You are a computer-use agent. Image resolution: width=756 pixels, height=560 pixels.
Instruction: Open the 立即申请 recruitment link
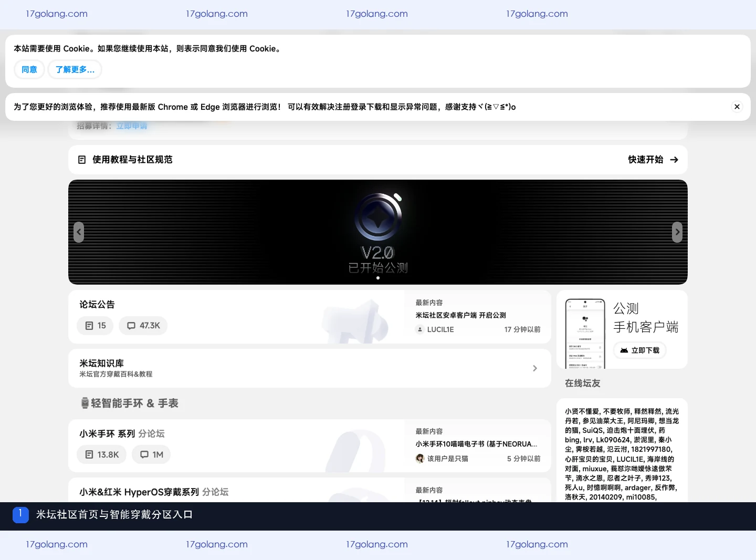pos(132,126)
